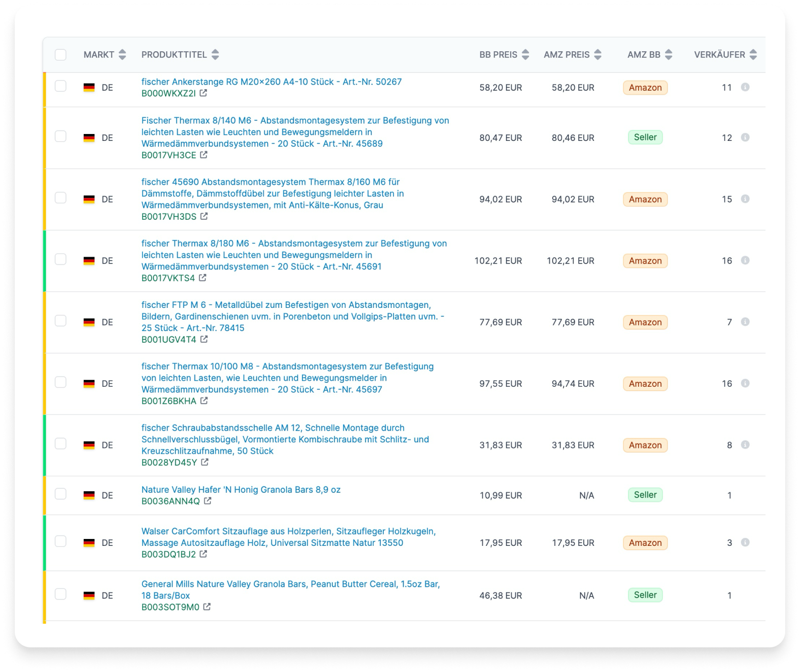
Task: Open fischer Schraubabstandsschelle AM 12 product title
Action: (285, 439)
